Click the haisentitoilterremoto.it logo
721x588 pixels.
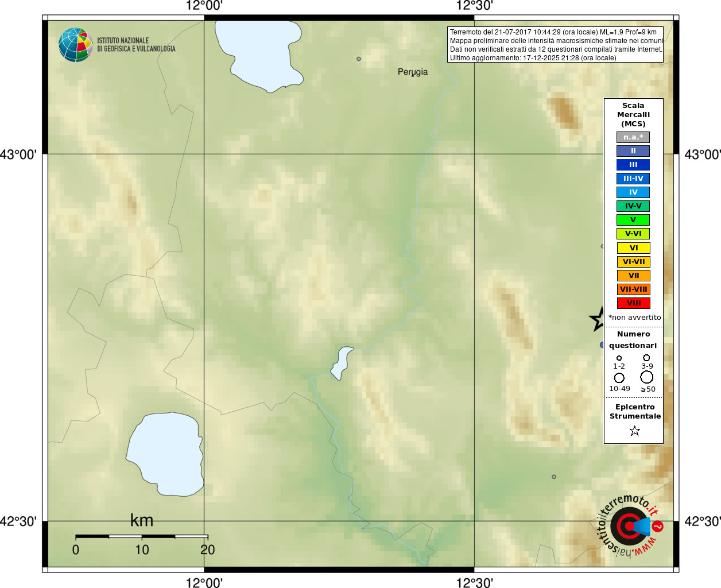(x=630, y=526)
